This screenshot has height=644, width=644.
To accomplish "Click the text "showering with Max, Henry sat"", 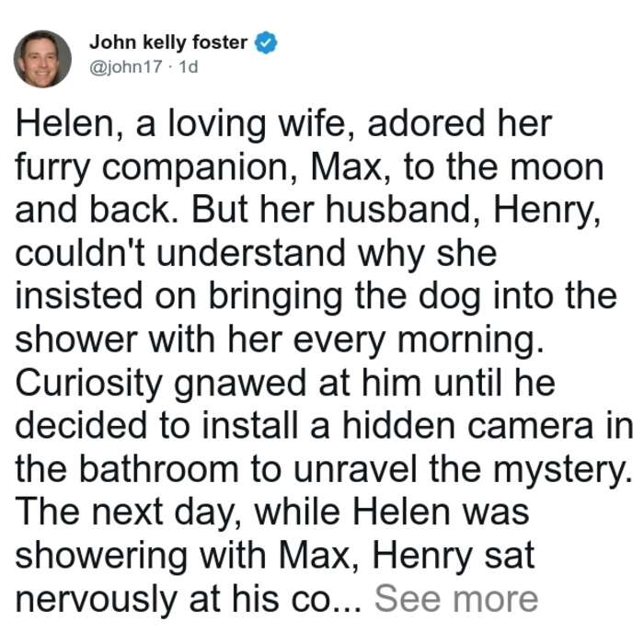I will [275, 558].
